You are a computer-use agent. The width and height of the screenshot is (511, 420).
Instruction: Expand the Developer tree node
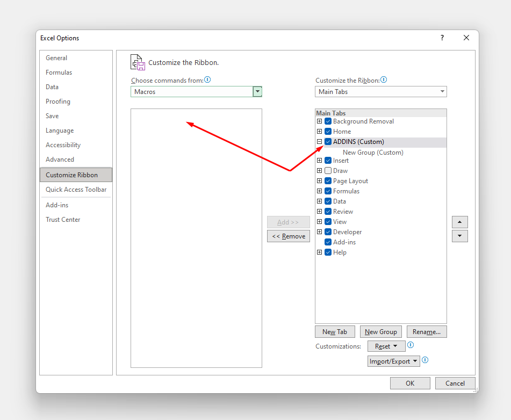pyautogui.click(x=319, y=231)
